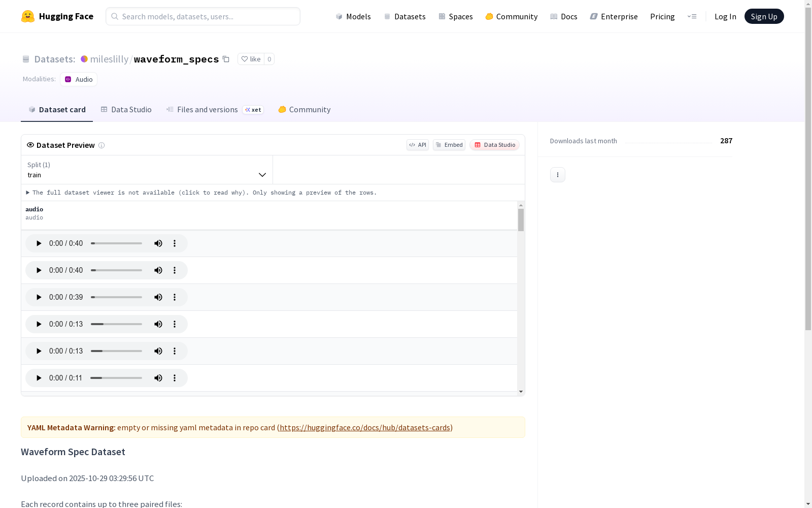Click the downloads count 287

tap(726, 141)
